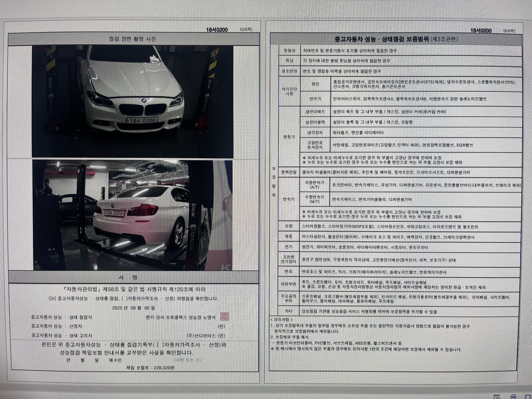Click the (주)산다모터스 company name
532x399 pixels.
[x=201, y=336]
